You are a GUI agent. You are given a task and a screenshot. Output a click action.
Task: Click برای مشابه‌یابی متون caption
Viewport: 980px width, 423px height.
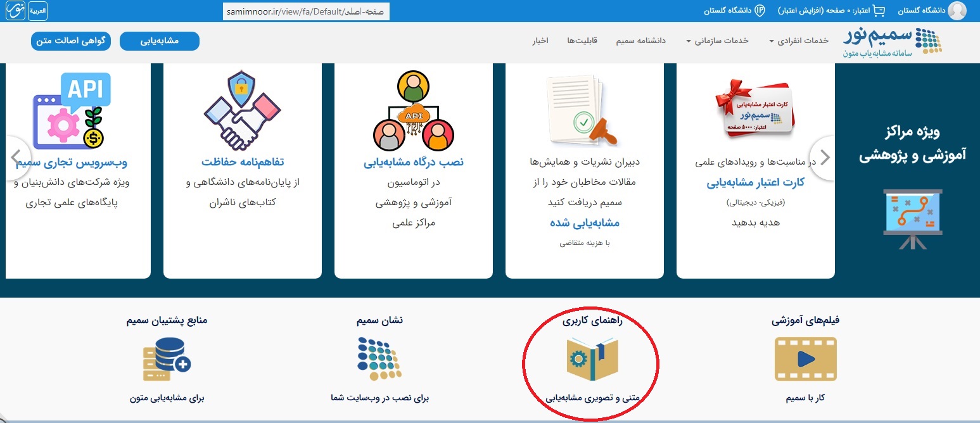pos(167,399)
